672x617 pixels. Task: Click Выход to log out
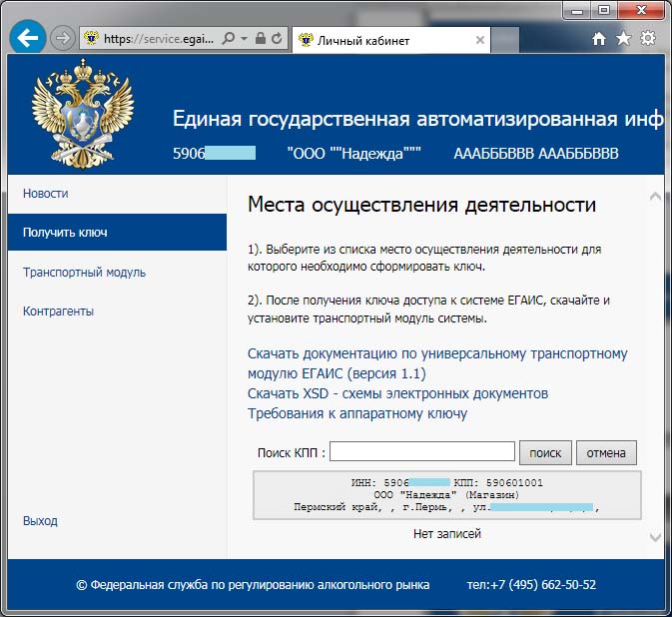click(x=40, y=521)
